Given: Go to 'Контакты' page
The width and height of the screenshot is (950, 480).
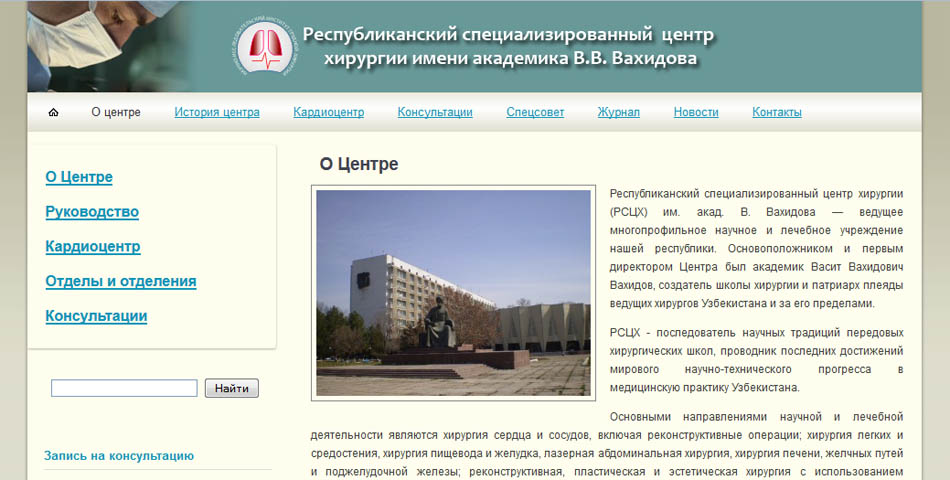Looking at the screenshot, I should (777, 112).
